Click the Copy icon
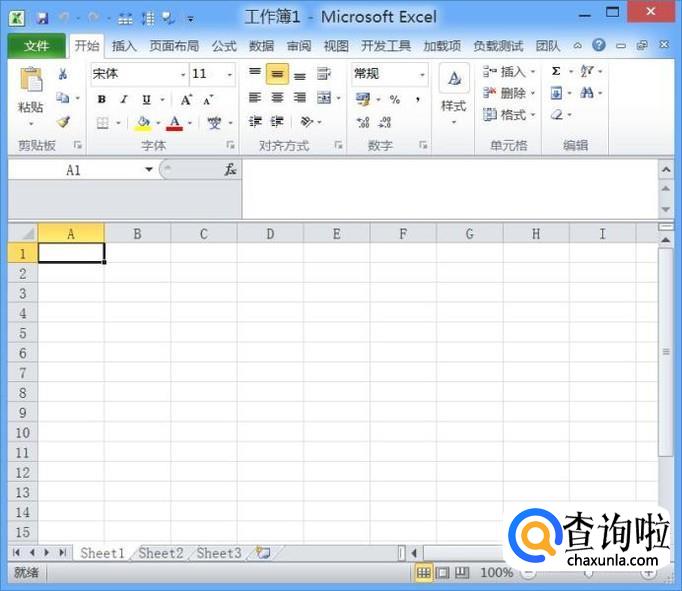 click(x=63, y=98)
